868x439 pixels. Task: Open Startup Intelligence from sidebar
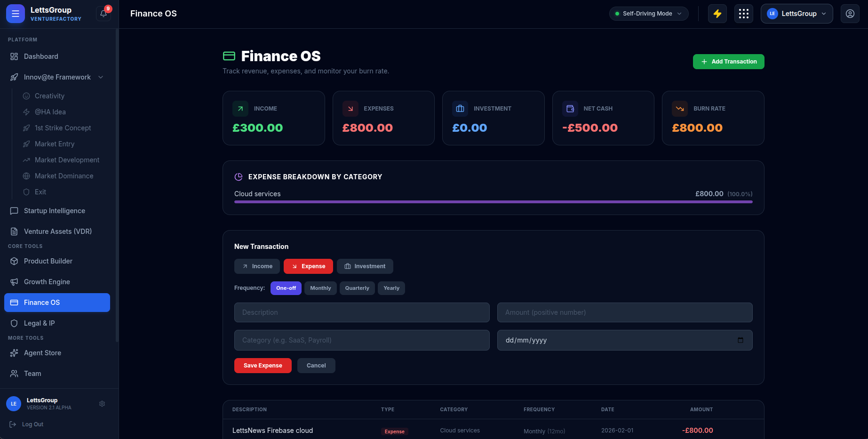[55, 211]
